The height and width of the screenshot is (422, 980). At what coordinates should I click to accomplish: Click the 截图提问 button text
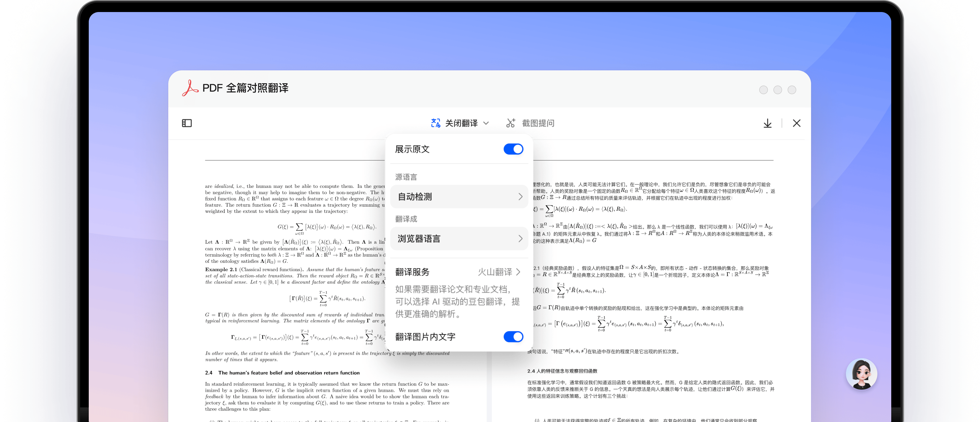click(x=537, y=123)
